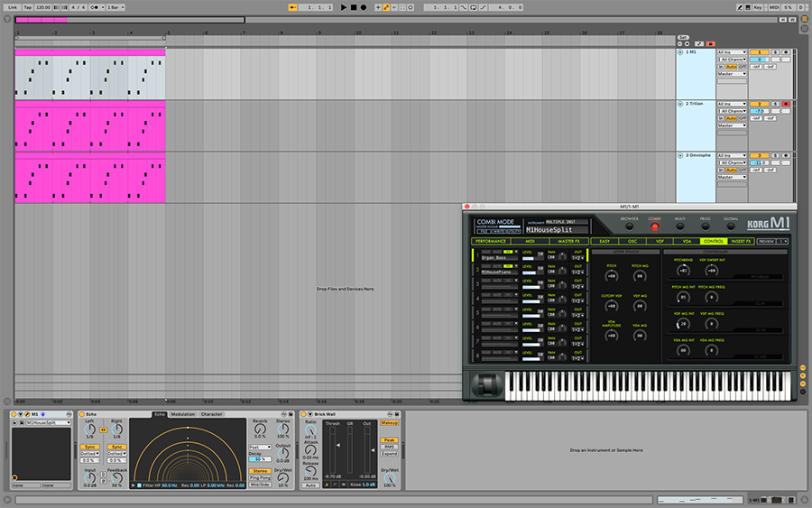The image size is (812, 508).
Task: Open INSERT FX tab in Korg M1
Action: [x=741, y=241]
